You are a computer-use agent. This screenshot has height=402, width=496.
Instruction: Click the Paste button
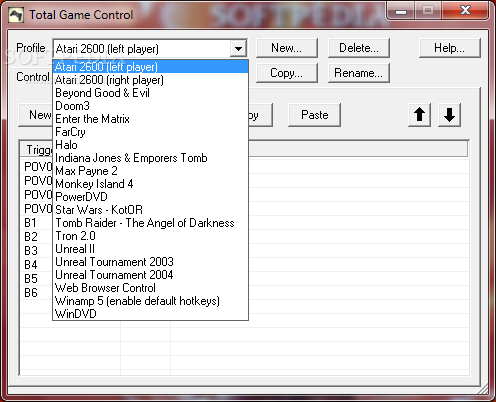pos(314,115)
